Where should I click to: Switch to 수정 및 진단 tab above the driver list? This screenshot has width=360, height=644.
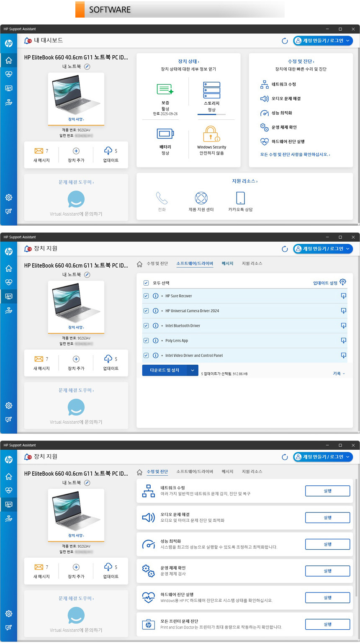pos(157,264)
